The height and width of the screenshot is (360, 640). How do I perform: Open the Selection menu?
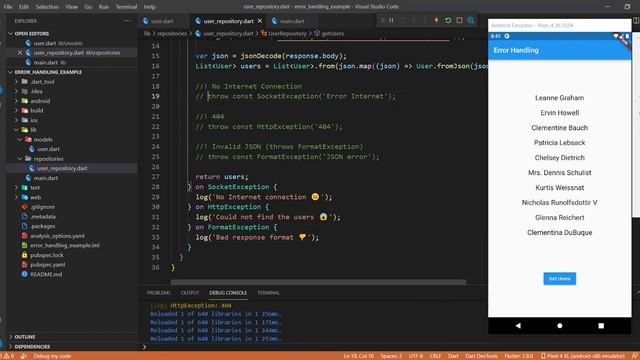click(x=47, y=7)
